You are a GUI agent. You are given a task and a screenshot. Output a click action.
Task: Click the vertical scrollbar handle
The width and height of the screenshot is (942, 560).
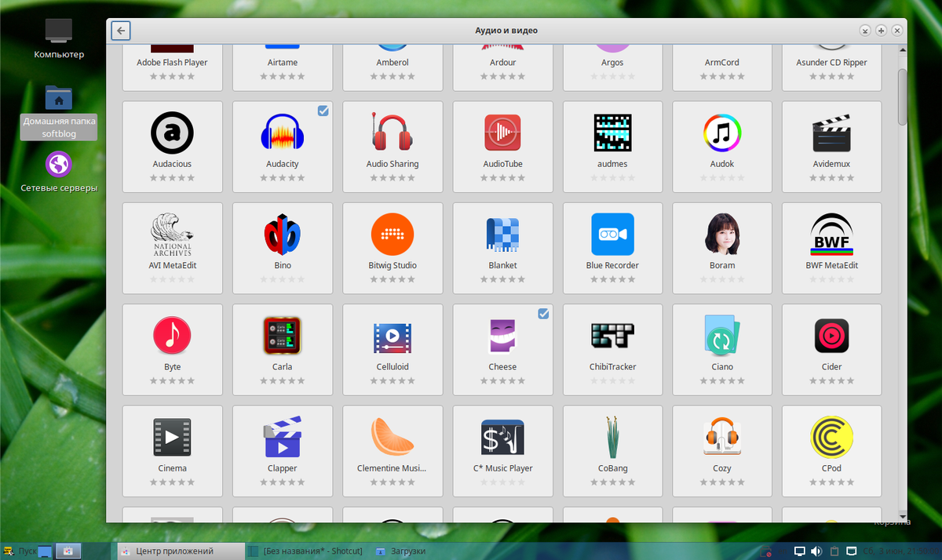pos(902,96)
